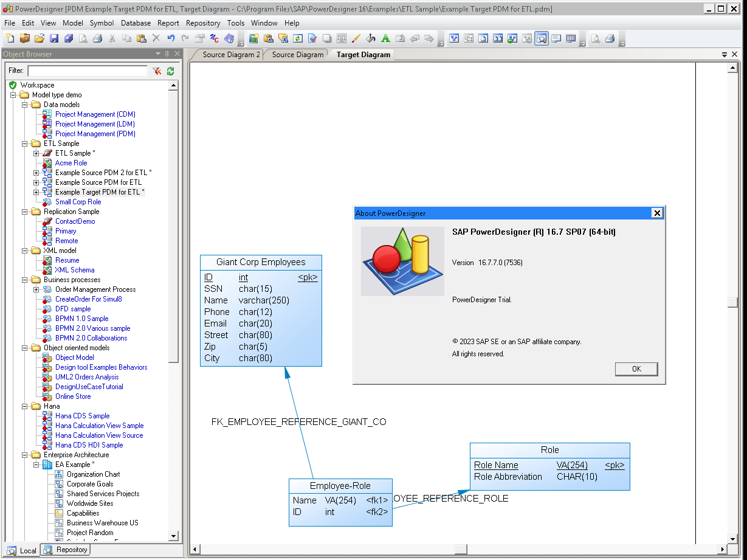Click the Save All toolbar icon

[69, 38]
